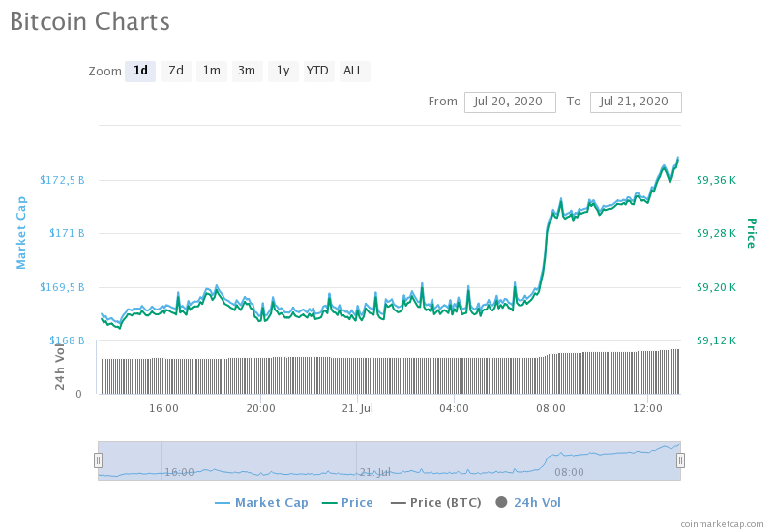Click the $9,36 K price label
774x532 pixels.
coord(716,180)
